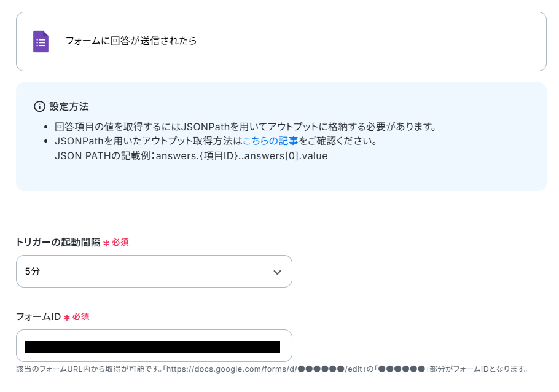Open the トリガーの起動間隔 dropdown

(x=154, y=271)
